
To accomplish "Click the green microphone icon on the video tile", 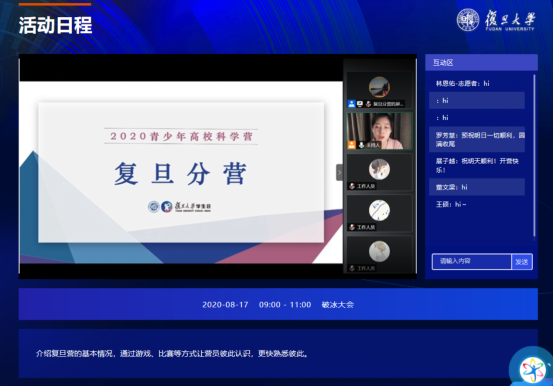I will tap(361, 145).
